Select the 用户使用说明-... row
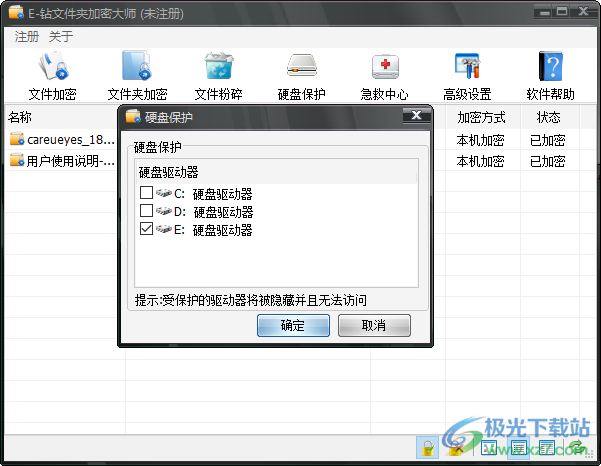 coord(62,161)
